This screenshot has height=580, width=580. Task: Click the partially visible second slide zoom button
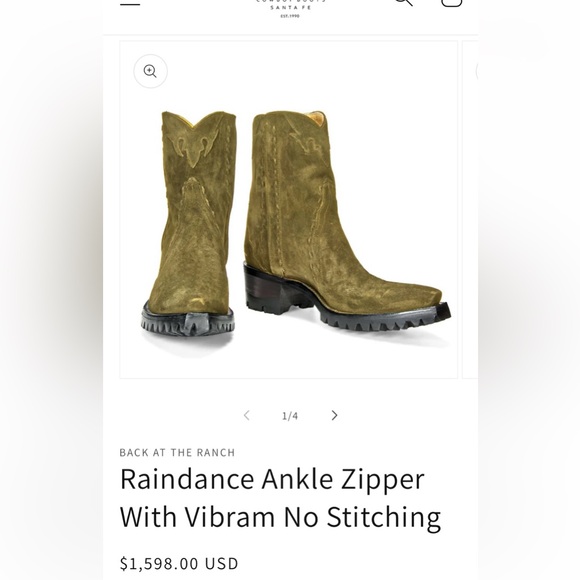[477, 71]
